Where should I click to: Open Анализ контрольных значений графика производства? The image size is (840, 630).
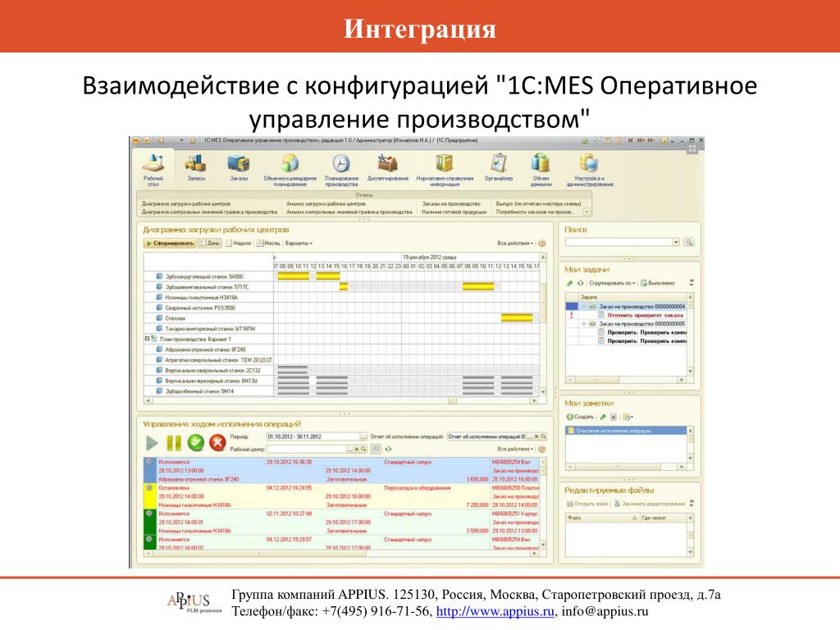[349, 212]
